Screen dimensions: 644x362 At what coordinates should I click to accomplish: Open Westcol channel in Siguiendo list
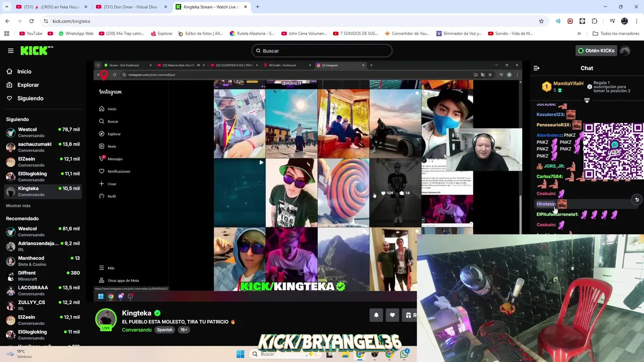point(43,132)
